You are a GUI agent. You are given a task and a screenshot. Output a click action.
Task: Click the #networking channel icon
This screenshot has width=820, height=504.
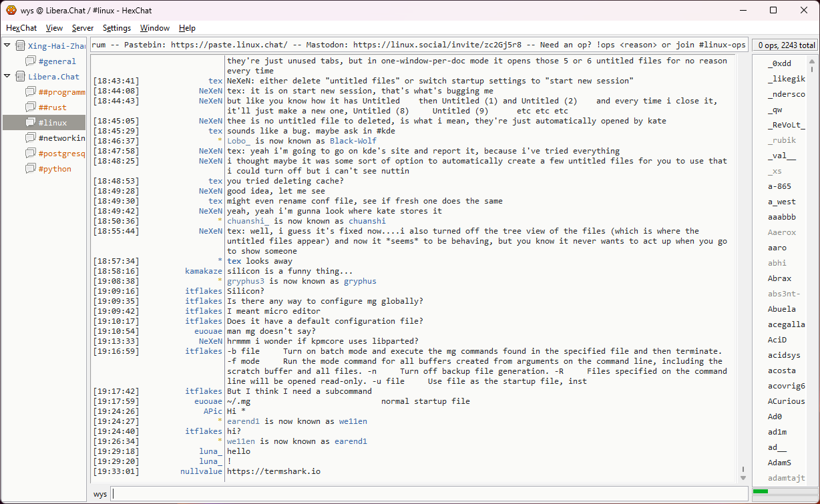31,138
